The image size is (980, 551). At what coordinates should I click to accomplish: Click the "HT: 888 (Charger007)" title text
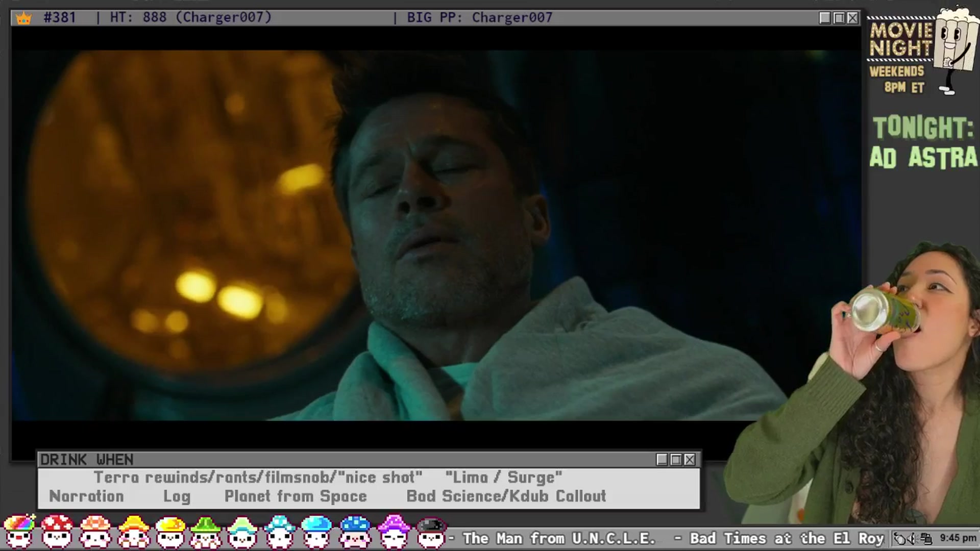[191, 17]
